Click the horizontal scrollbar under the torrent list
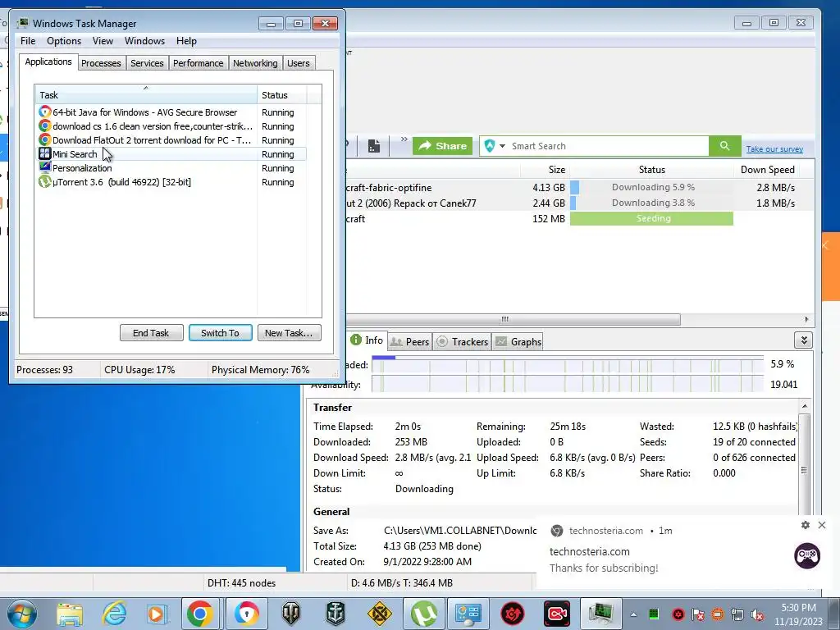The image size is (840, 630). 514,320
